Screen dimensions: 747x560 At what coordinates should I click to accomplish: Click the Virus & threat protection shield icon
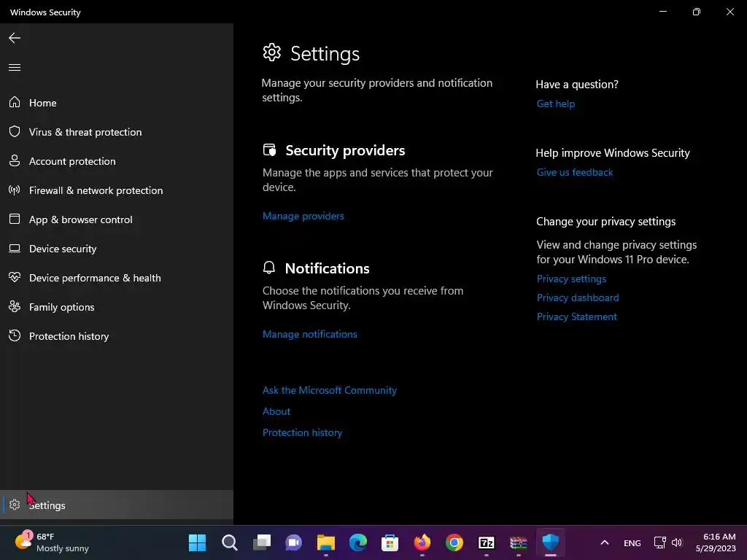point(15,131)
